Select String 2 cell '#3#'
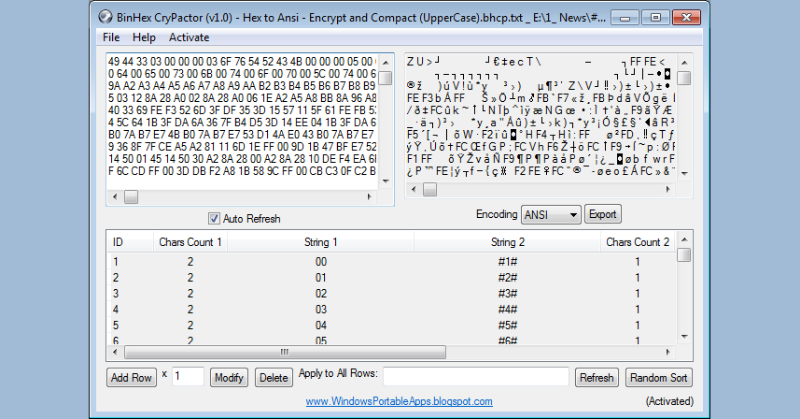The image size is (800, 419). 508,293
